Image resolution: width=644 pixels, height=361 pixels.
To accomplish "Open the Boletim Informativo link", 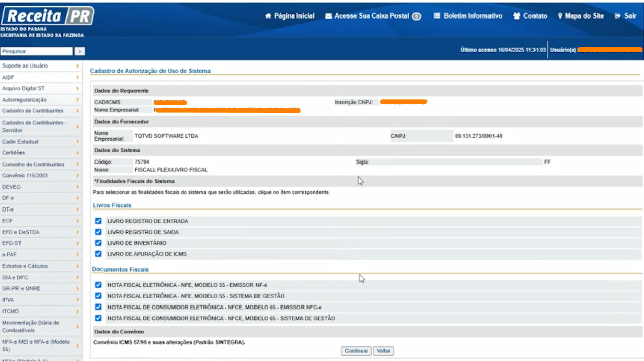I will pos(473,16).
